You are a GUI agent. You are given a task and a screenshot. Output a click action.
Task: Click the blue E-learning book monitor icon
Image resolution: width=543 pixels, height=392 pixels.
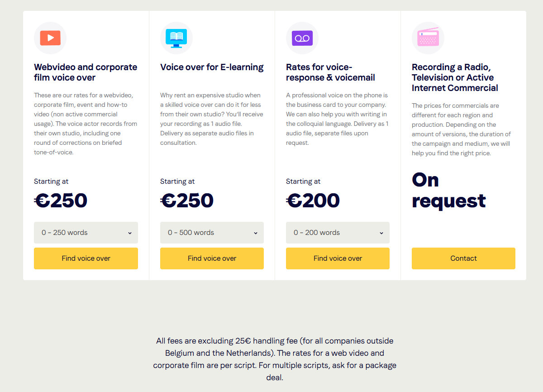176,38
